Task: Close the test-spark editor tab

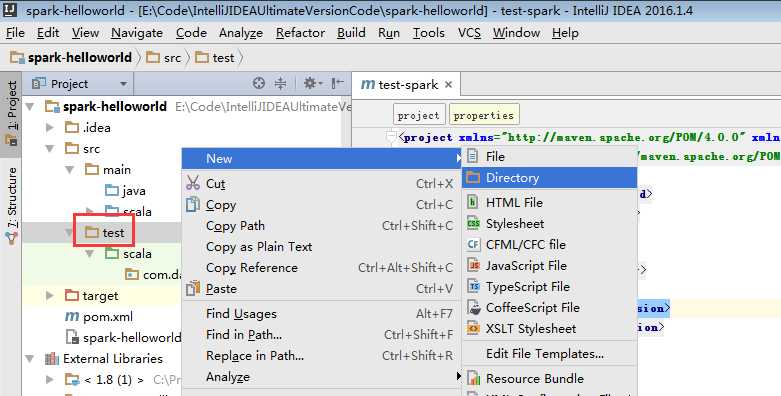Action: pyautogui.click(x=448, y=85)
